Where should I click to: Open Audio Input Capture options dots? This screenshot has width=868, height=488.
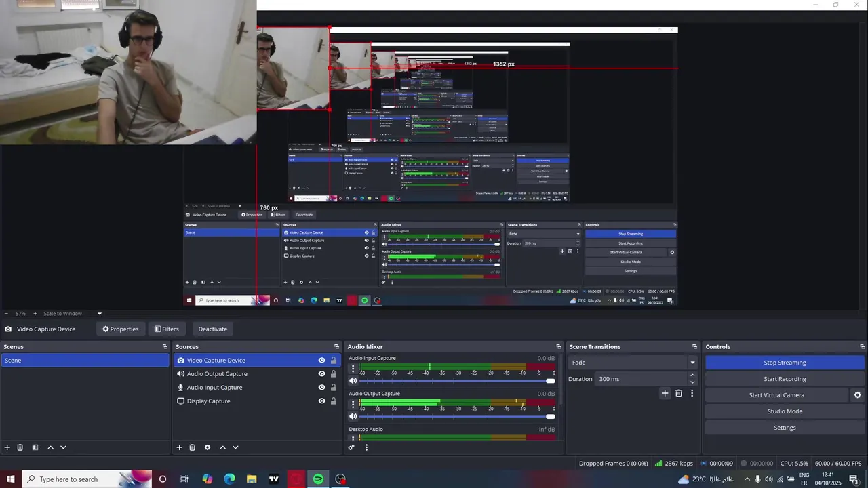pos(353,369)
